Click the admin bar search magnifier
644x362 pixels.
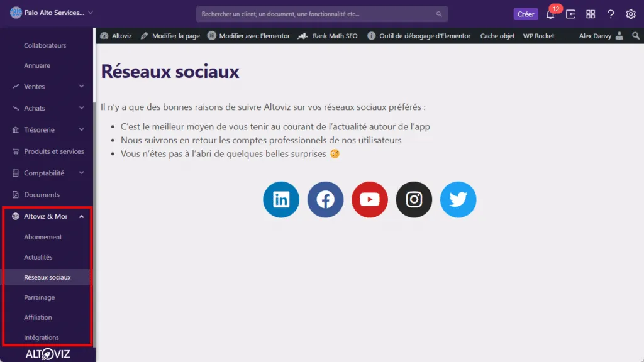coord(636,36)
